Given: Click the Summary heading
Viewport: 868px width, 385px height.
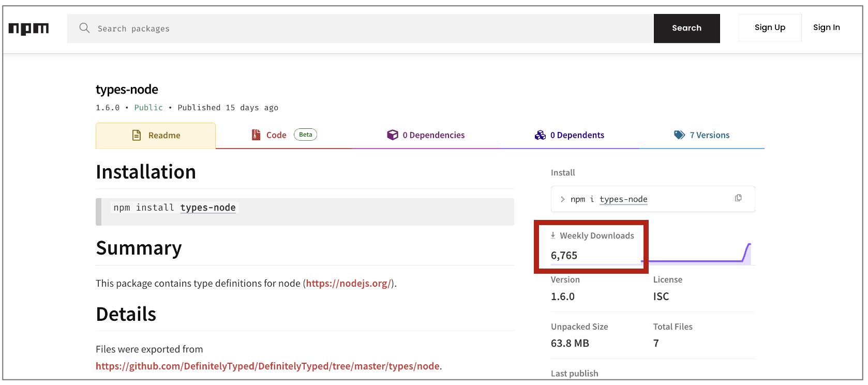Looking at the screenshot, I should click(x=139, y=248).
